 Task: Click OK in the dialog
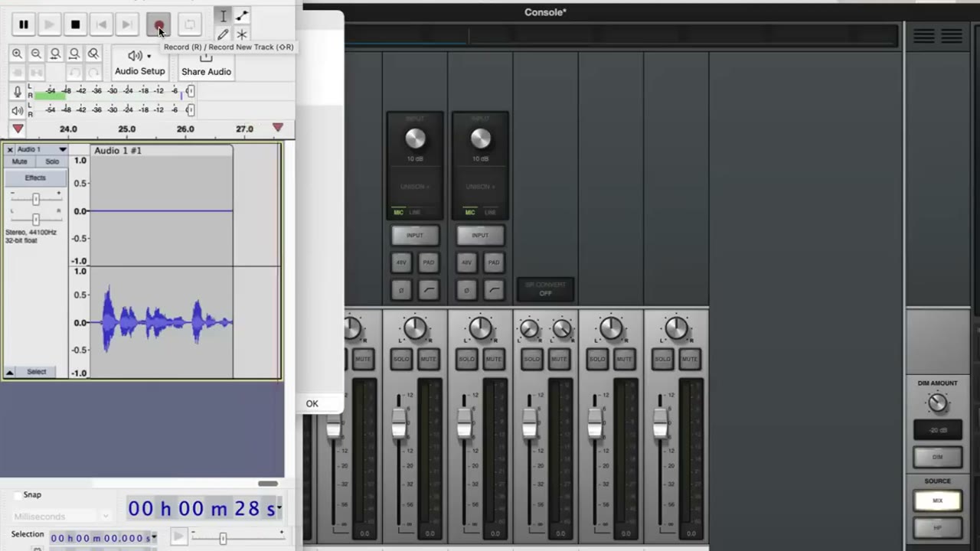(x=312, y=403)
